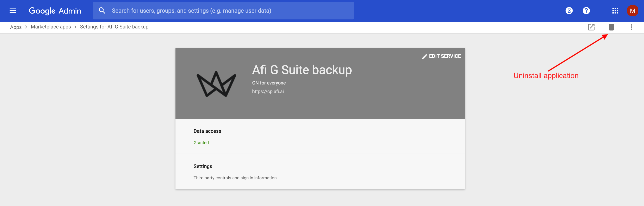The image size is (644, 206).
Task: Click the search magnifier icon
Action: pos(102,10)
